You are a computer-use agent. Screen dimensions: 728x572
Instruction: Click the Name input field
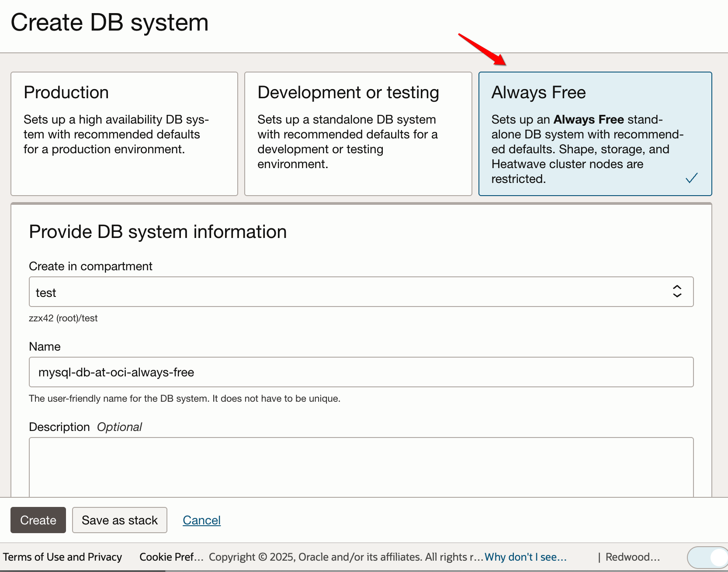pyautogui.click(x=361, y=372)
